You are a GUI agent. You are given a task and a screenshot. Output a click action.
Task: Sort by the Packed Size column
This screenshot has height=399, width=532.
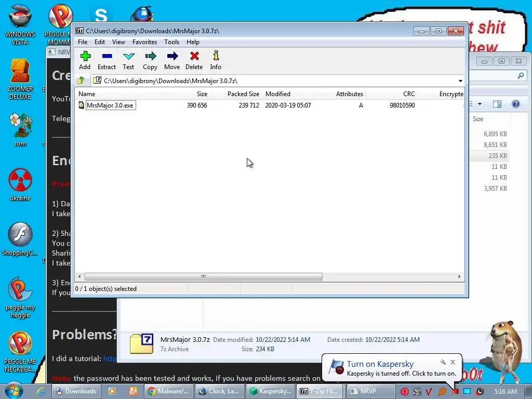pyautogui.click(x=236, y=94)
